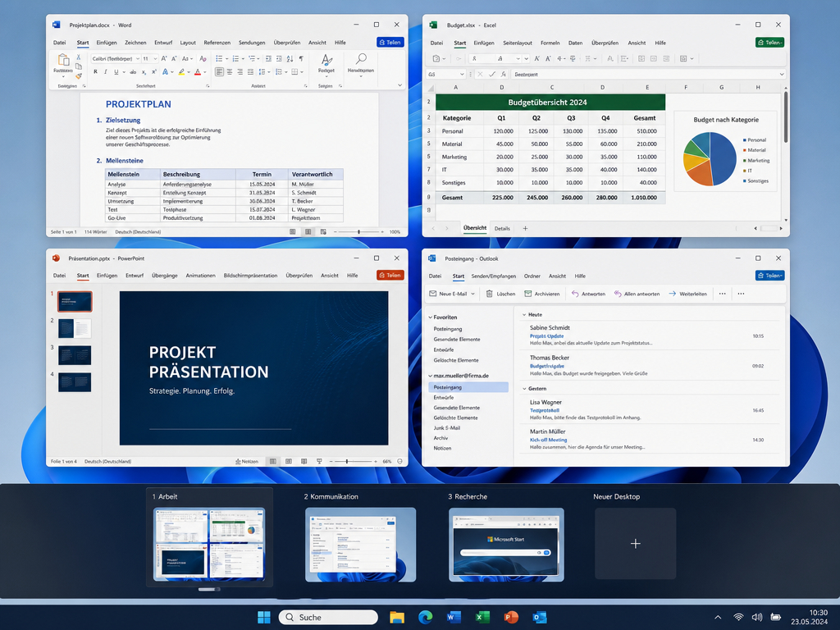Click the Editor pen icon in Word ribbon
Viewport: 840px width, 630px height.
326,59
